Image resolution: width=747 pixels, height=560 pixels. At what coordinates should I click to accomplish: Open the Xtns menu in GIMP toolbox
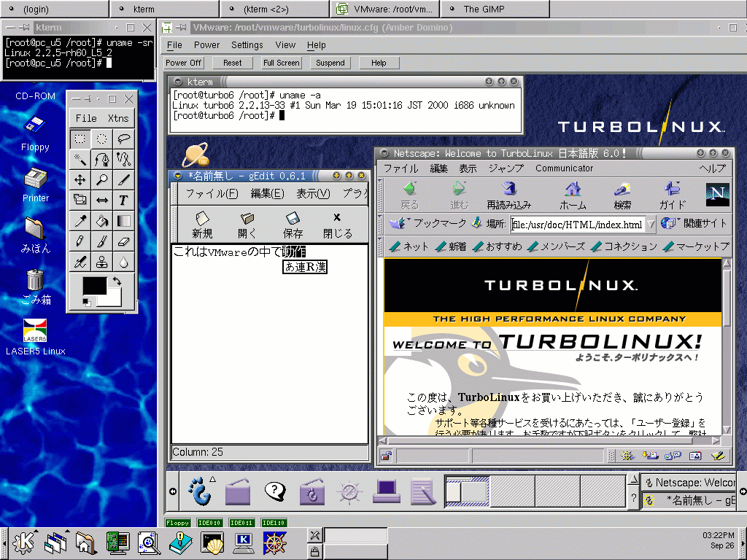coord(118,118)
